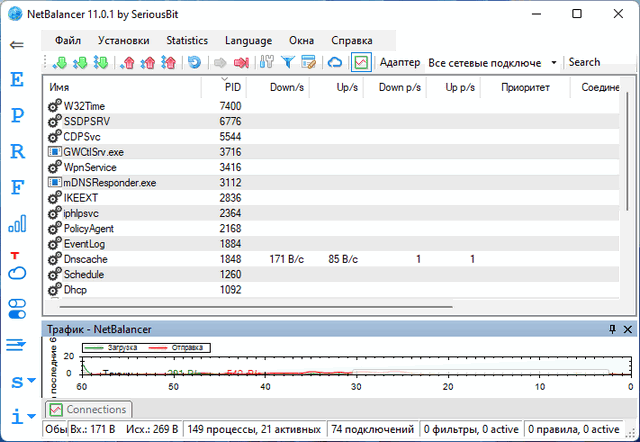Toggle the traffic chart button in the toolbar
The height and width of the screenshot is (442, 640).
coord(360,62)
